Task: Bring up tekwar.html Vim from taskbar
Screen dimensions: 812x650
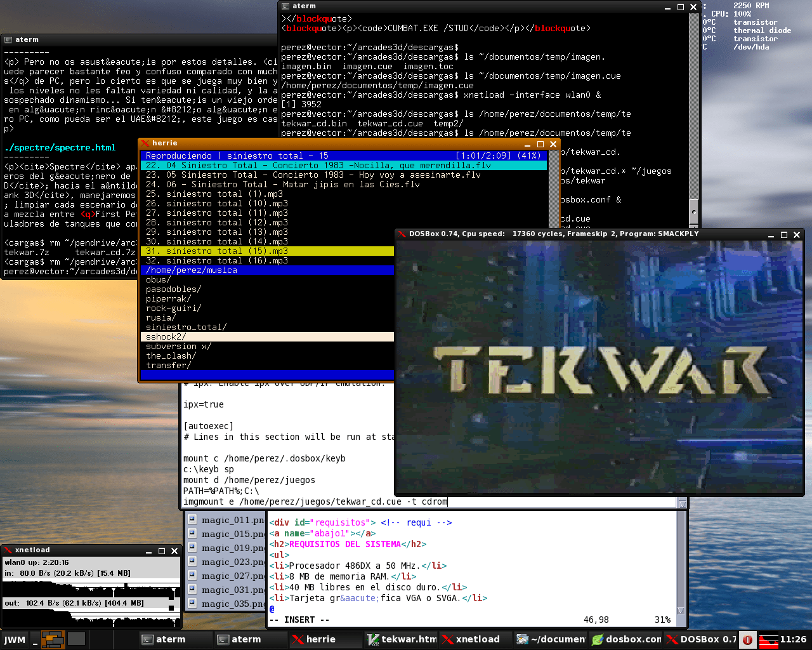Action: pos(402,639)
